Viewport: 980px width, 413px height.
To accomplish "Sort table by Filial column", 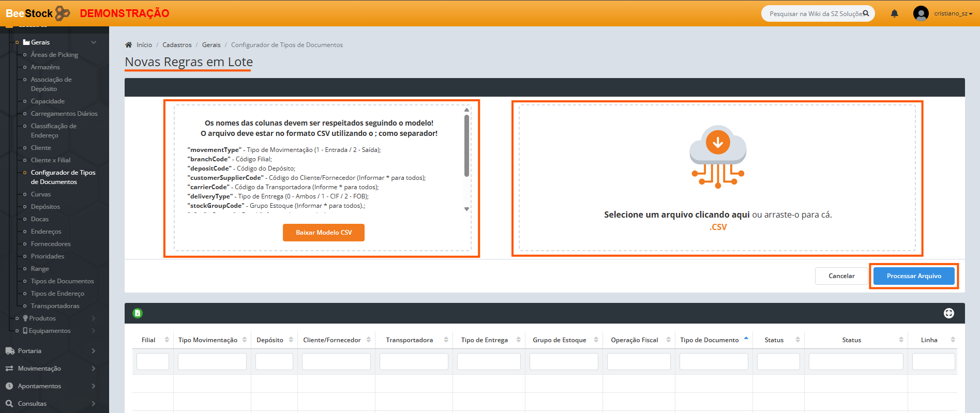I will click(x=149, y=340).
